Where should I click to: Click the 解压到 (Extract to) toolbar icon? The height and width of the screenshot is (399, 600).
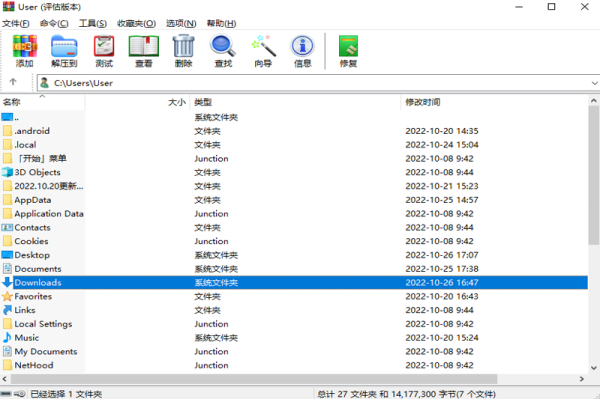pos(64,51)
